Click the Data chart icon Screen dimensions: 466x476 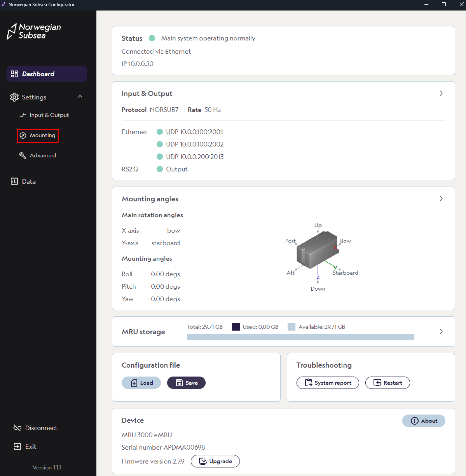(14, 181)
